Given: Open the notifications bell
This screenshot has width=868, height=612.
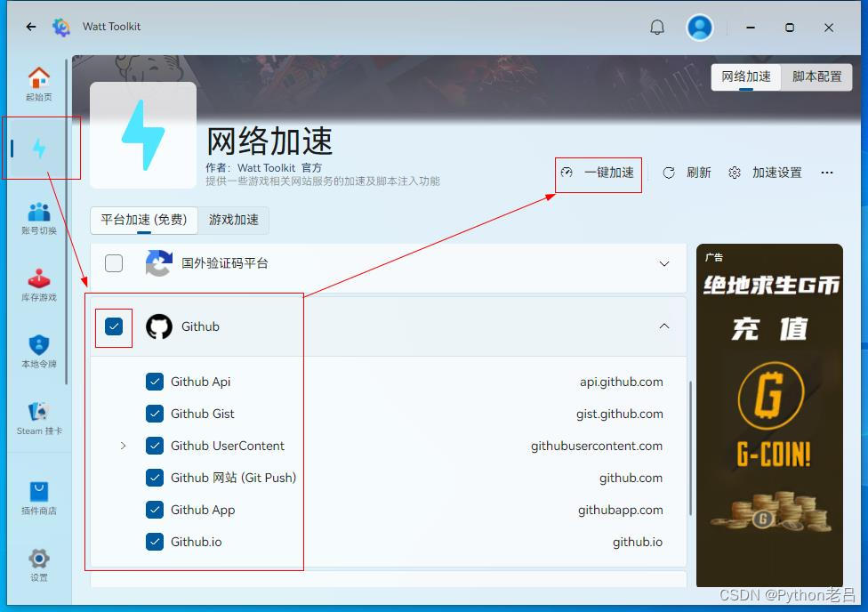Looking at the screenshot, I should click(x=657, y=28).
